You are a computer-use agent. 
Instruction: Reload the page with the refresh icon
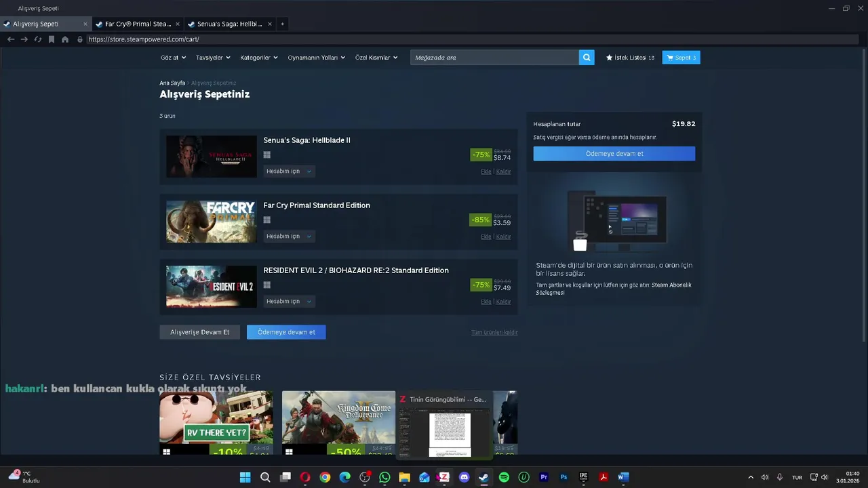point(38,39)
